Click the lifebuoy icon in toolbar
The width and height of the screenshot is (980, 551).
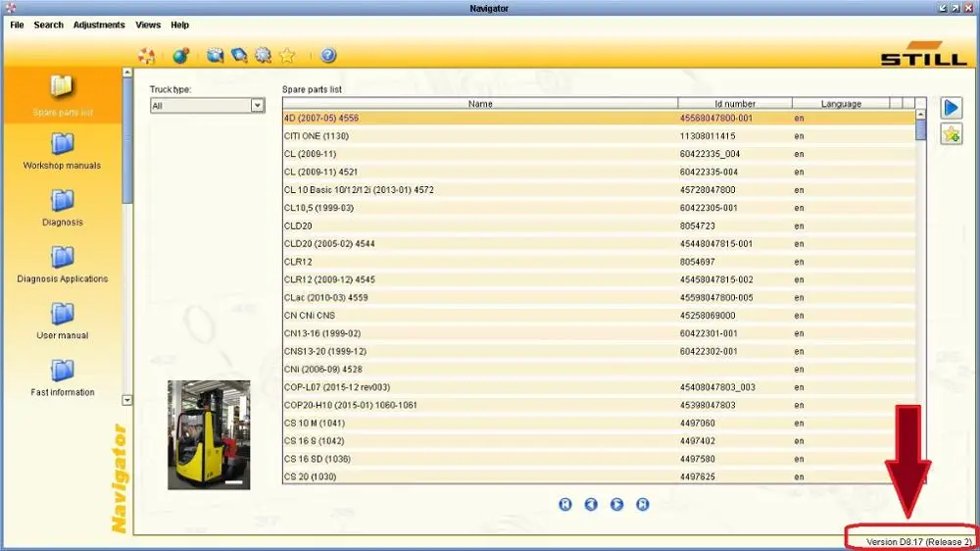[x=146, y=56]
